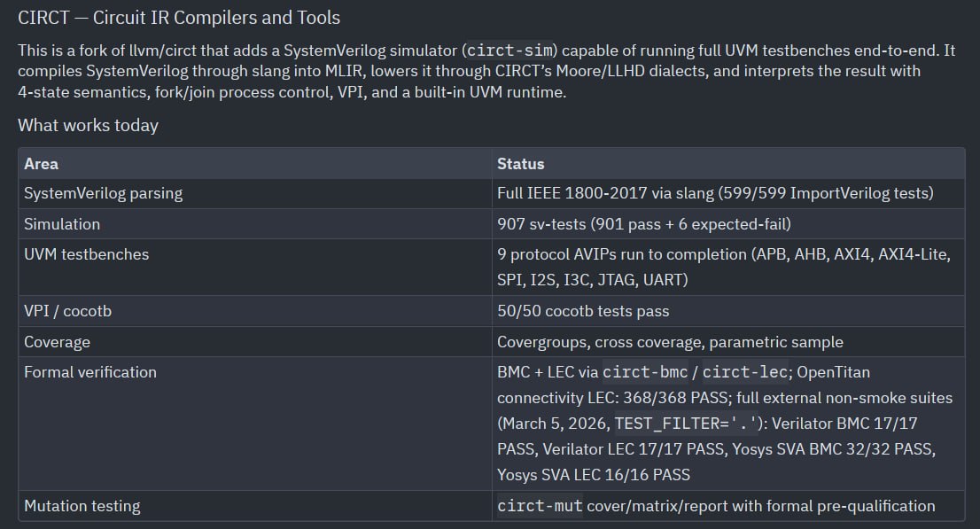Image resolution: width=980 pixels, height=529 pixels.
Task: Click the 'What works today' heading
Action: click(88, 125)
